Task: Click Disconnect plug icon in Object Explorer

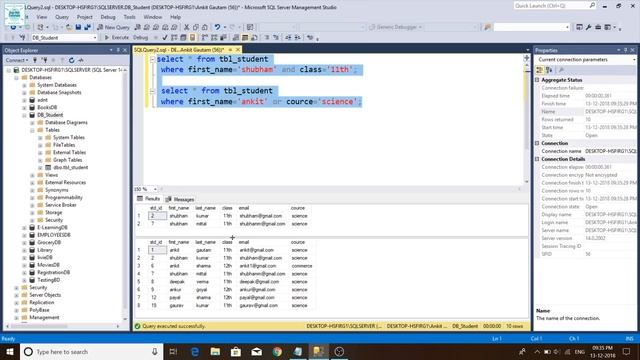Action: (x=44, y=60)
